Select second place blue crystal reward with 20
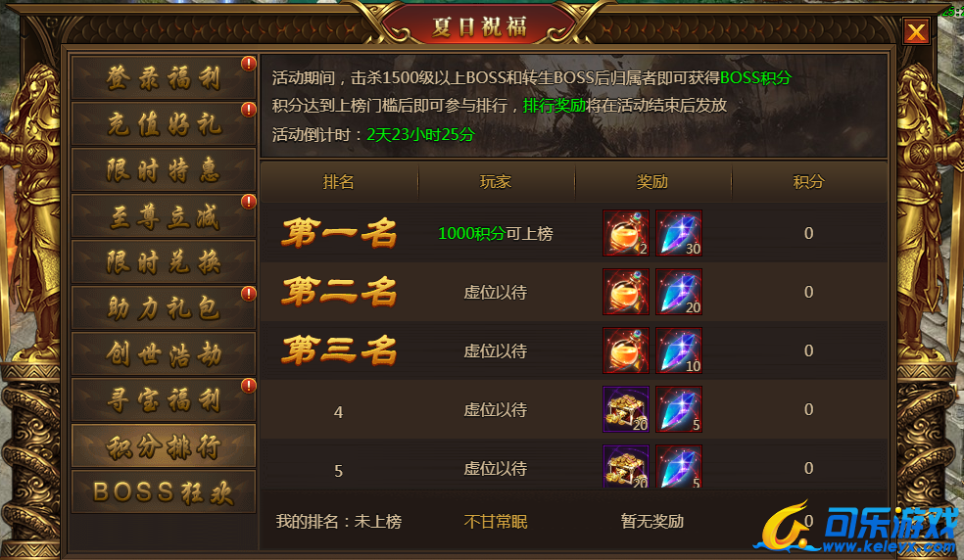This screenshot has width=964, height=560. click(679, 292)
